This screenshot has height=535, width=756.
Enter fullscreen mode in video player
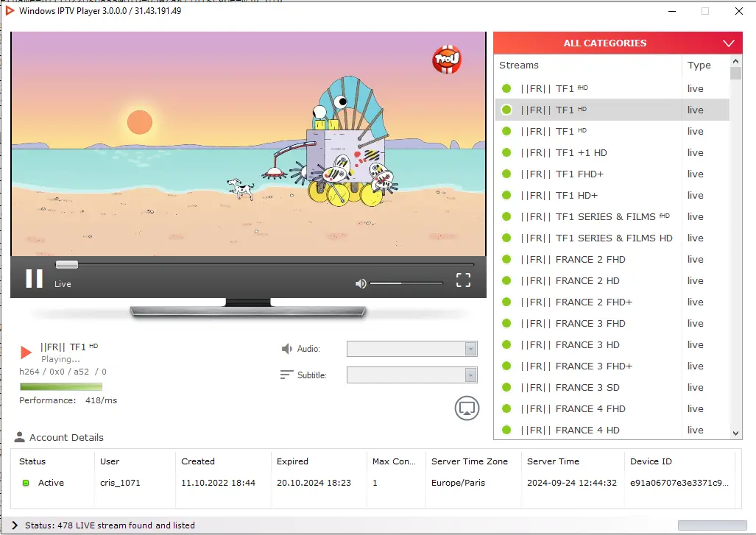[463, 280]
